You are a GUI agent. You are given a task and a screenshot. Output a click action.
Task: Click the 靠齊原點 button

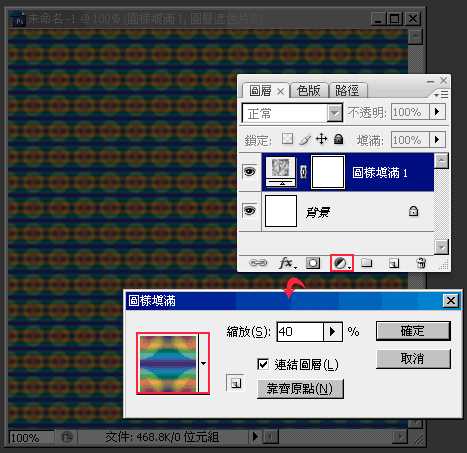pos(300,389)
